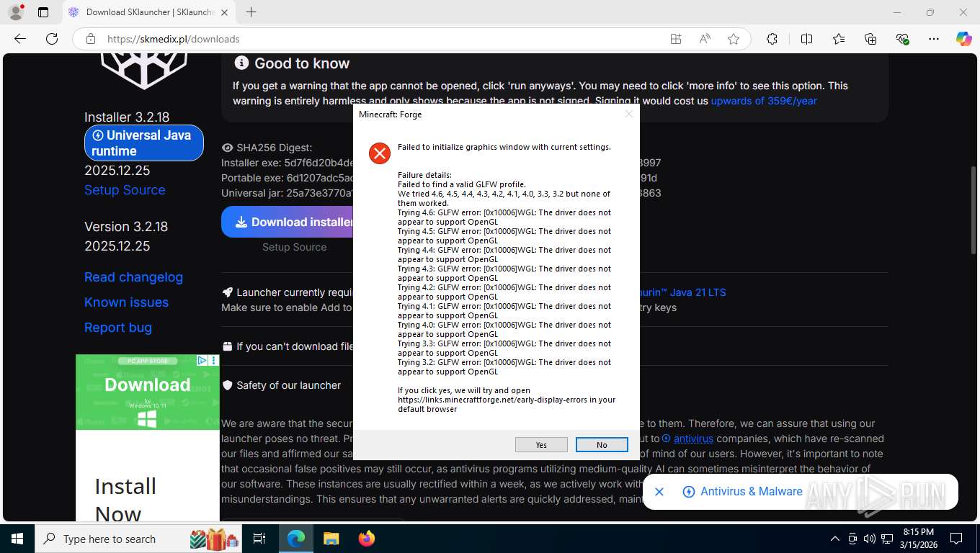Click the red error icon in Forge dialog
This screenshot has width=980, height=553.
click(x=380, y=153)
